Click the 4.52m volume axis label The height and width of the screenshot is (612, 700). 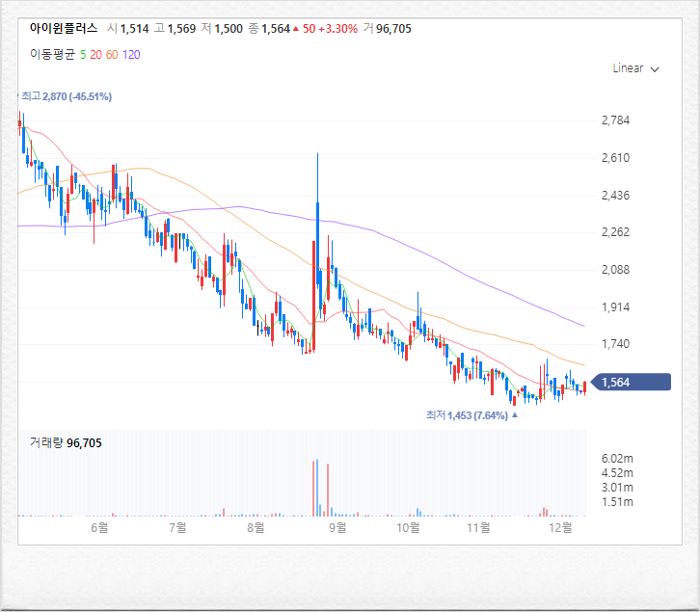617,472
